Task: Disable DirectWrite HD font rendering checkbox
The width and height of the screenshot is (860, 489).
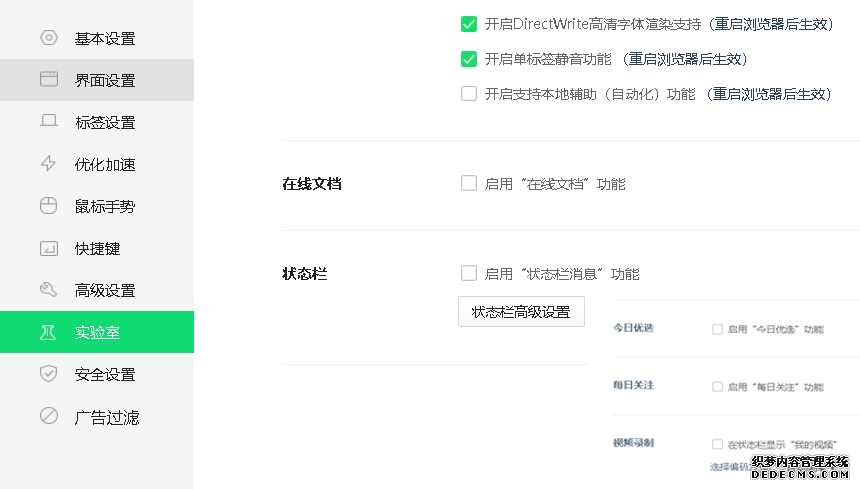Action: click(469, 24)
